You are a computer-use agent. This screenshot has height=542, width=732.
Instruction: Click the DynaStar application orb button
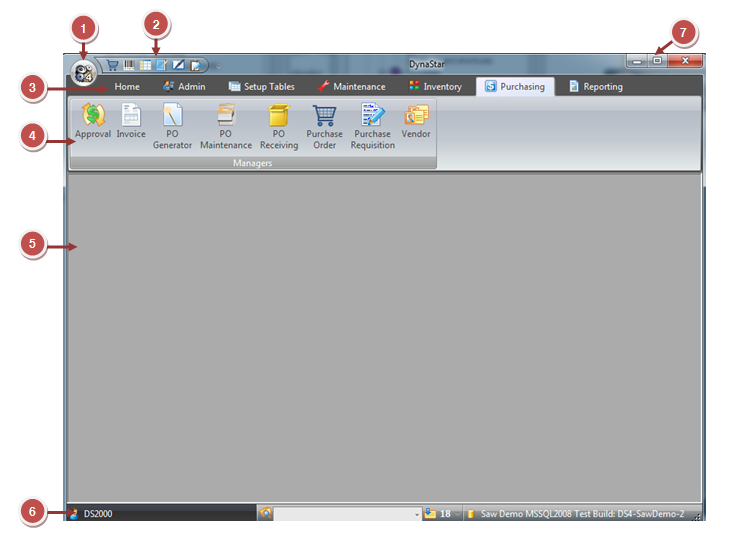click(x=84, y=70)
